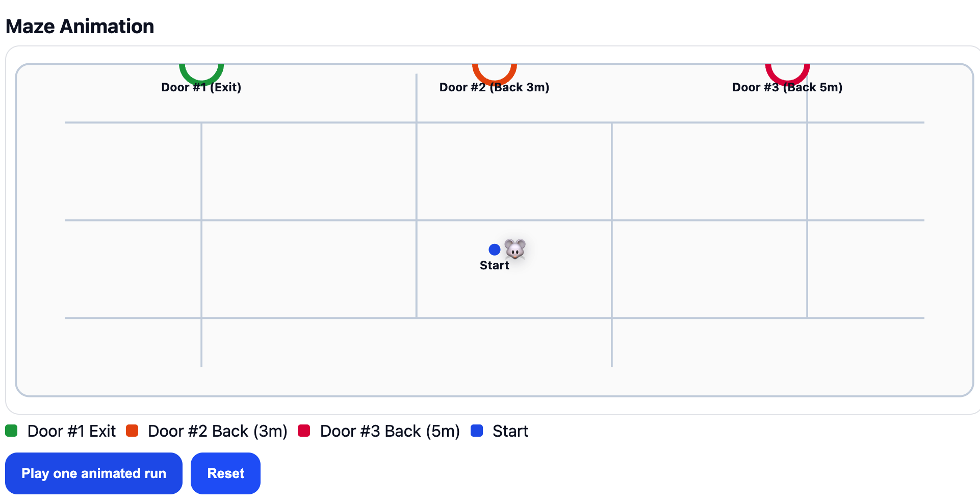Click the blue Start dot

point(494,249)
